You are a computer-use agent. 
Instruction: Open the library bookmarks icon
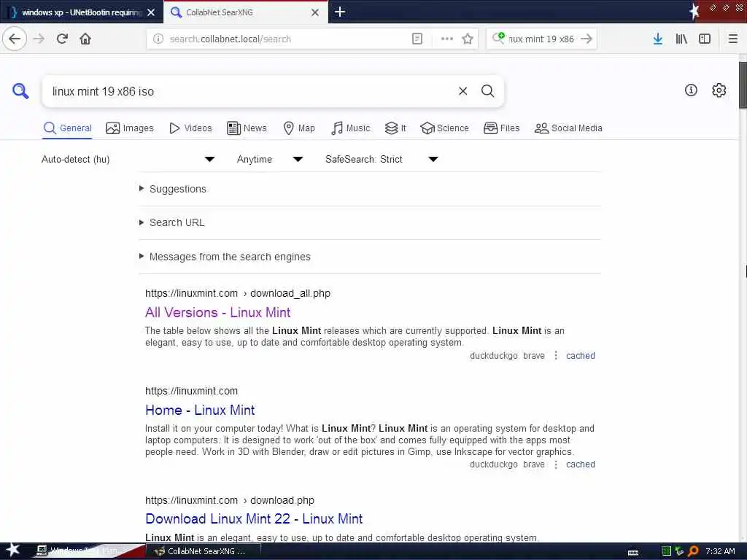[x=681, y=39]
